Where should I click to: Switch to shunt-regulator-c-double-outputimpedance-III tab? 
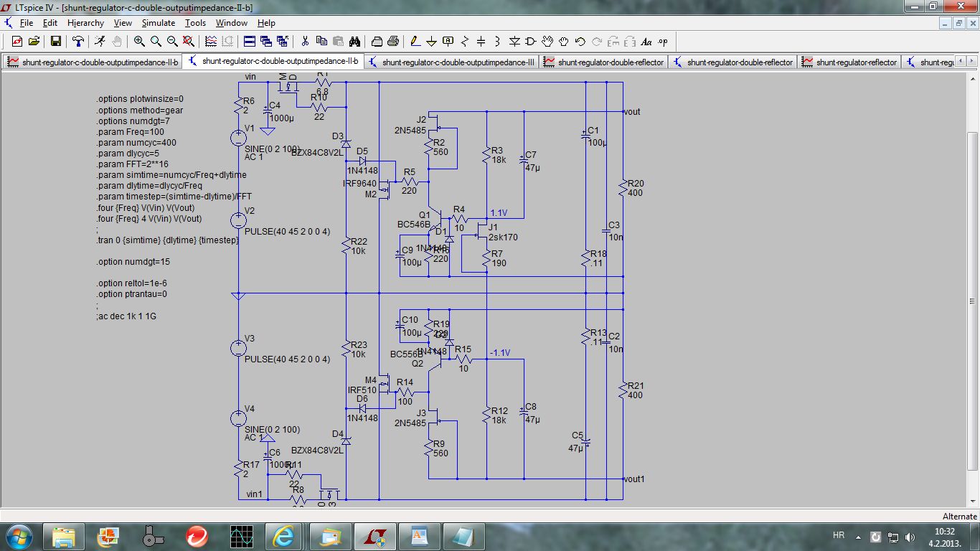451,62
